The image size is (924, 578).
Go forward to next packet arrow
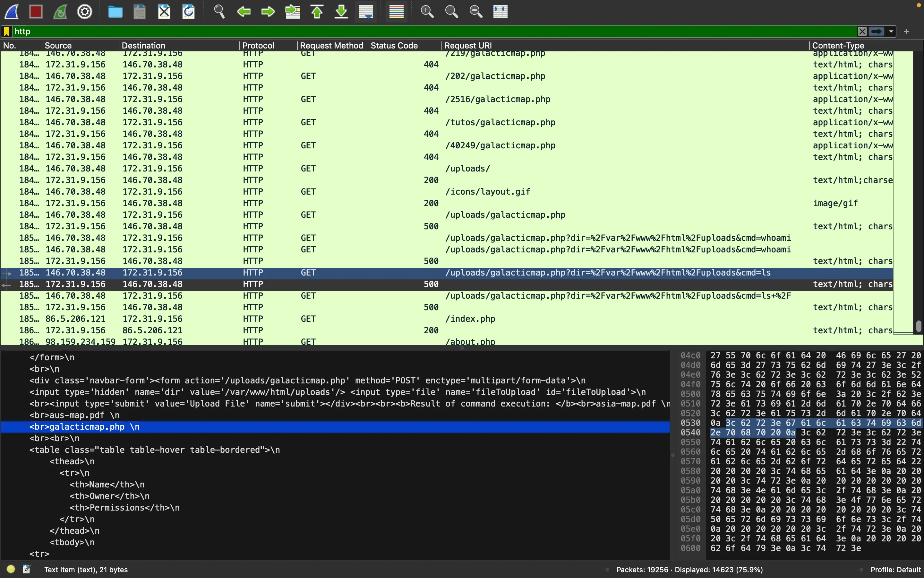click(x=268, y=12)
